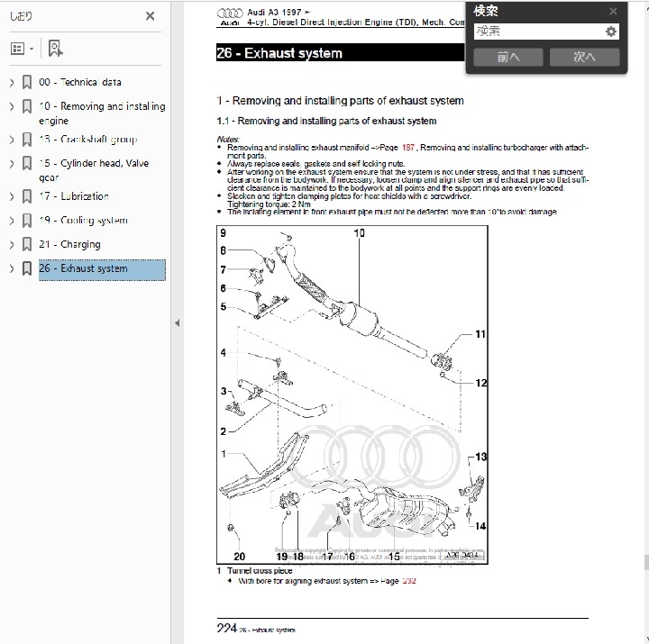Click bookmark icon beside 26 - Exhaust system
Viewport: 649px width, 644px height.
click(x=27, y=268)
